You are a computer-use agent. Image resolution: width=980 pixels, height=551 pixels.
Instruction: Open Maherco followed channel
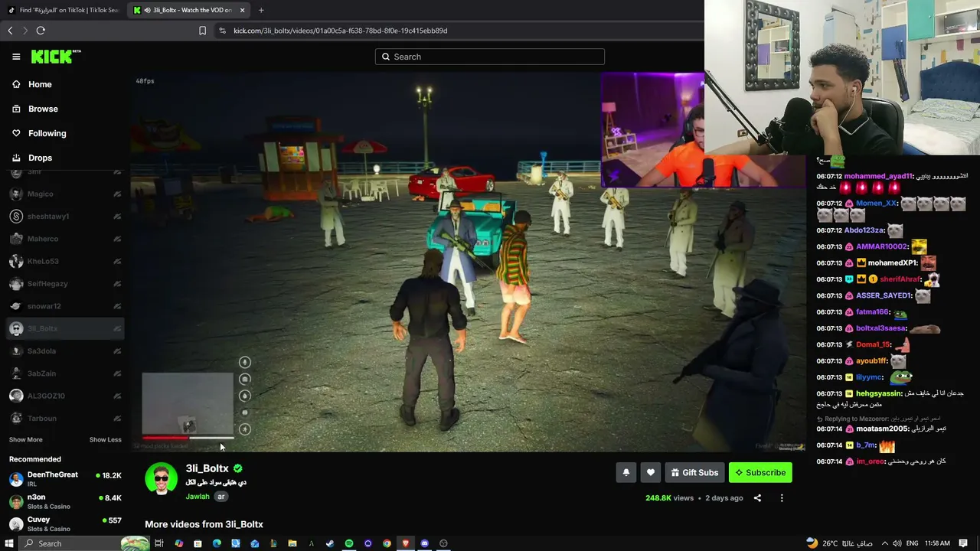pyautogui.click(x=65, y=239)
